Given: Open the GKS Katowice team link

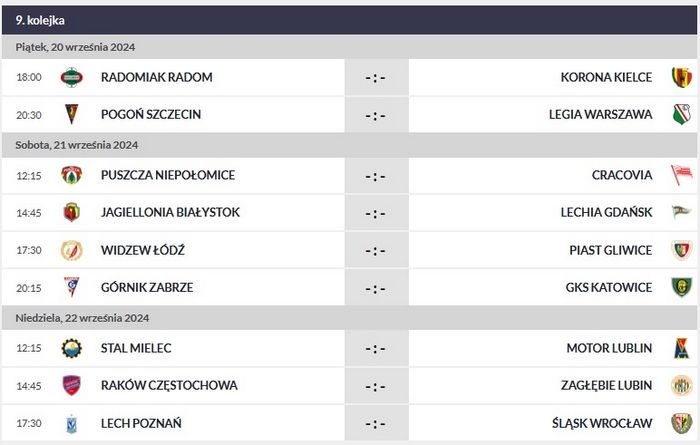Looking at the screenshot, I should point(609,287).
